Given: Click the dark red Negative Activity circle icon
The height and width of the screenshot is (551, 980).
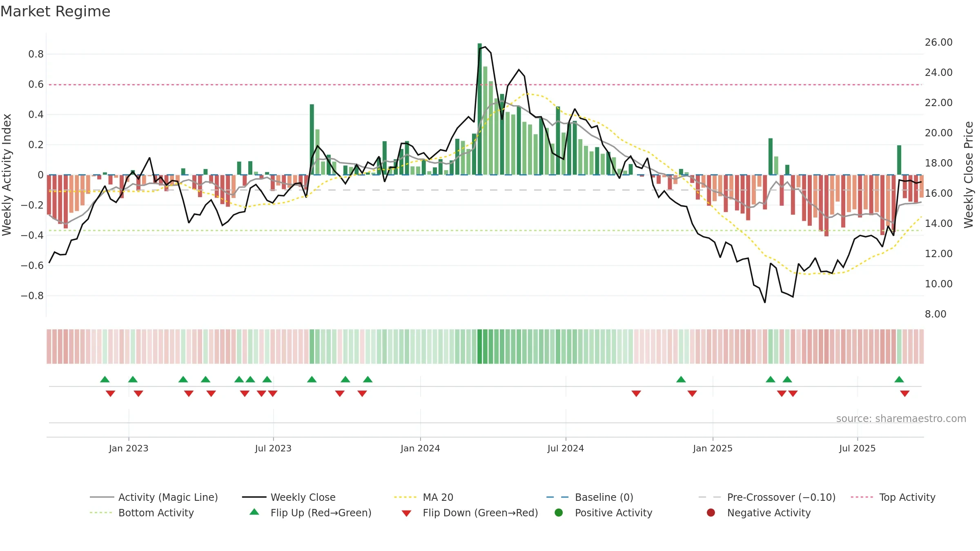Looking at the screenshot, I should click(x=711, y=512).
